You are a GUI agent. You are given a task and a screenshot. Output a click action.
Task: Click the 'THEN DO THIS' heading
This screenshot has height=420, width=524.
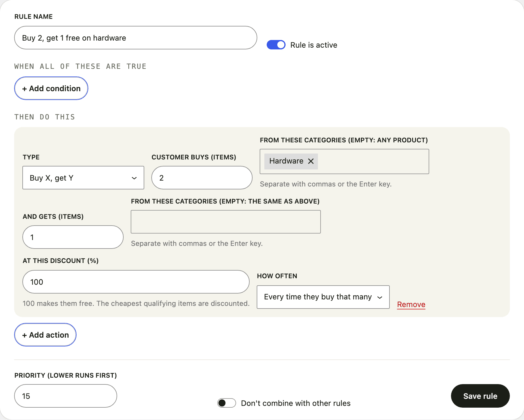click(x=45, y=117)
